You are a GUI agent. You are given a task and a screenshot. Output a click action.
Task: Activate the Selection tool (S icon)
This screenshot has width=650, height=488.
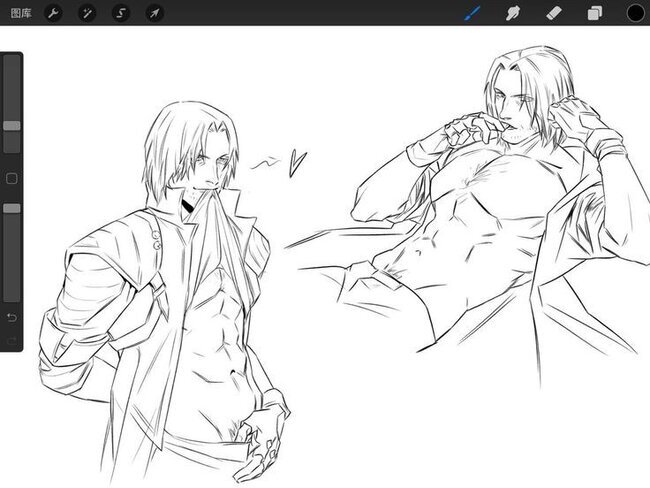121,13
